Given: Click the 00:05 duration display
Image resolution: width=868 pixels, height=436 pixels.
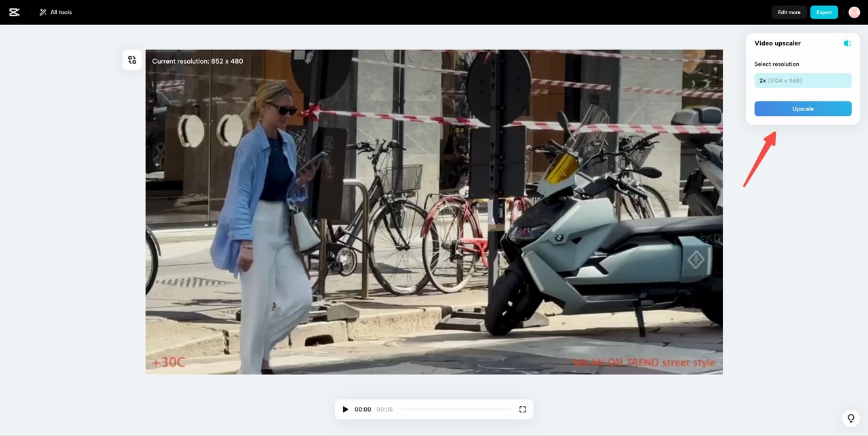Looking at the screenshot, I should click(384, 410).
